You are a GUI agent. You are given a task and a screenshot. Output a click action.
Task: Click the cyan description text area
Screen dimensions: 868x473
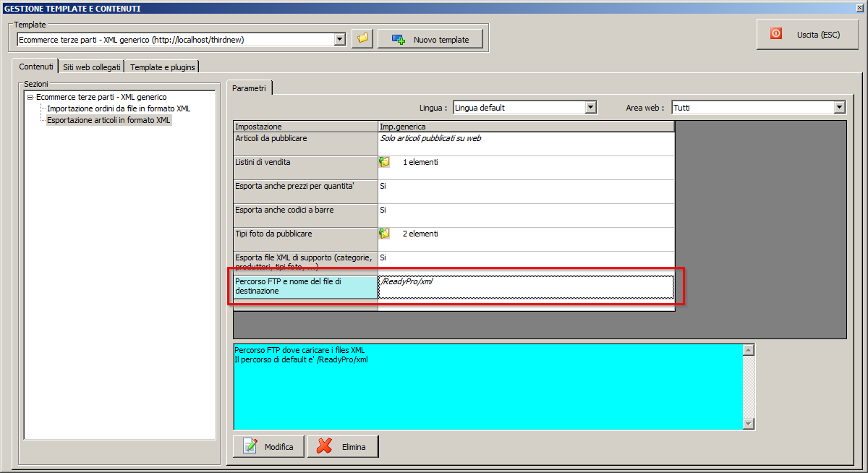[x=488, y=387]
